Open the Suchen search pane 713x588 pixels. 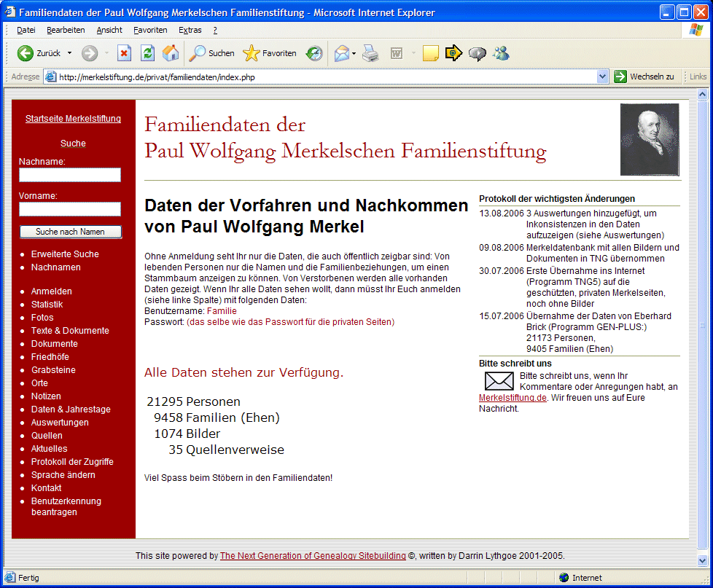coord(212,53)
